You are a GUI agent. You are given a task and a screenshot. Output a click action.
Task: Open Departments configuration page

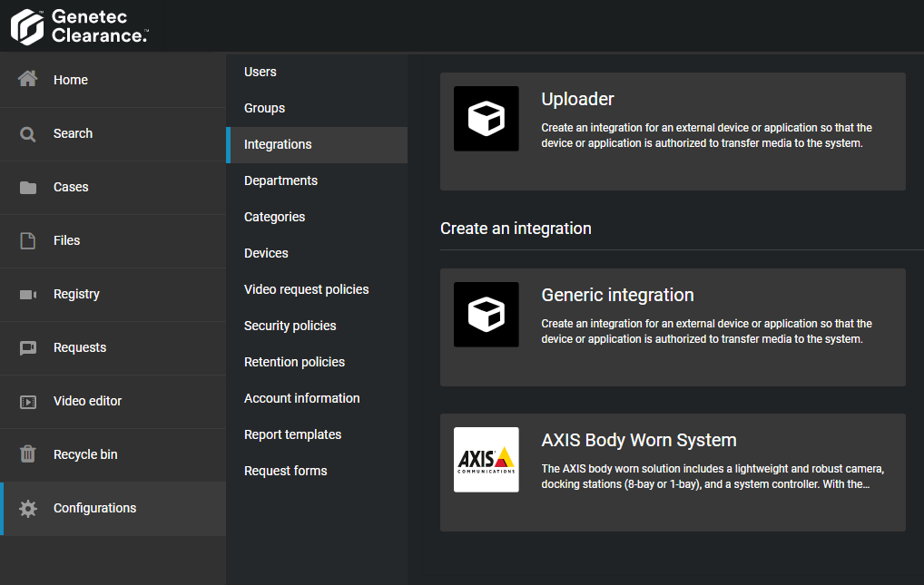[x=281, y=180]
